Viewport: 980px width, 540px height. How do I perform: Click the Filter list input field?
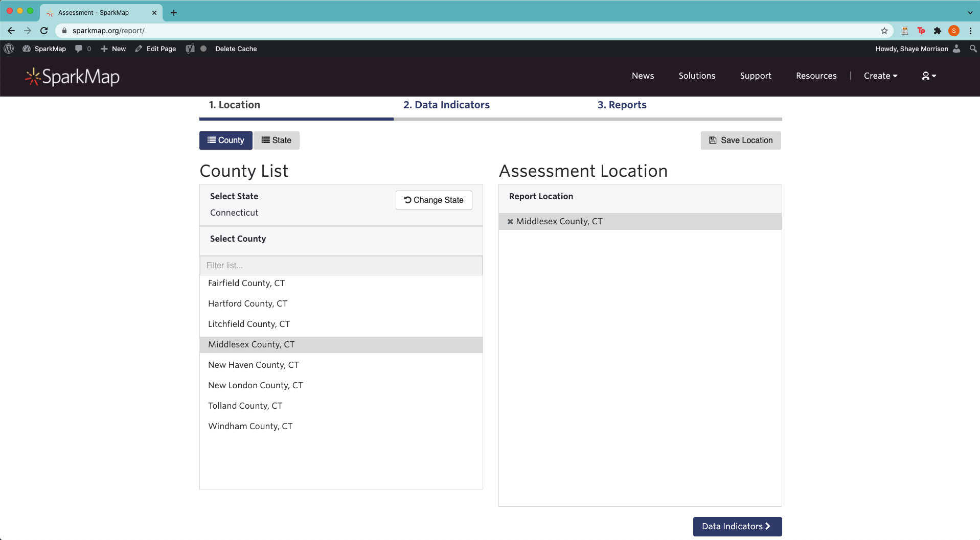[x=340, y=265]
